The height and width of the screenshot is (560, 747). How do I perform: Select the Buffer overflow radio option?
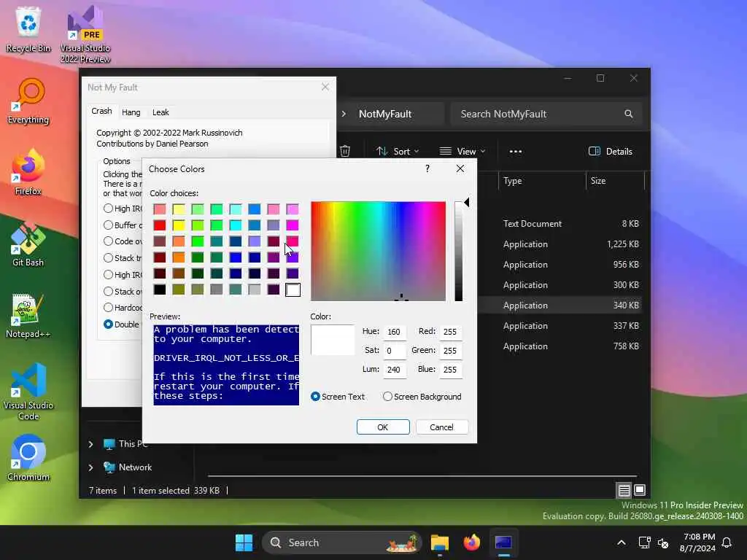(x=108, y=225)
